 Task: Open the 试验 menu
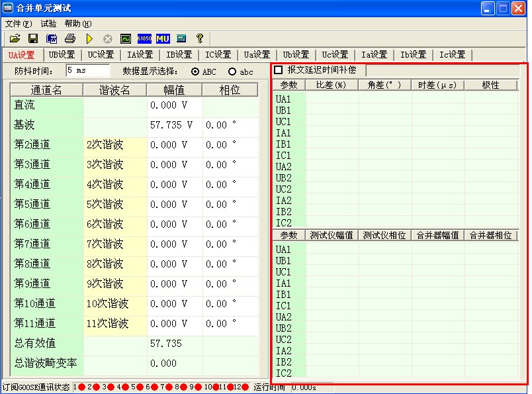[x=48, y=23]
